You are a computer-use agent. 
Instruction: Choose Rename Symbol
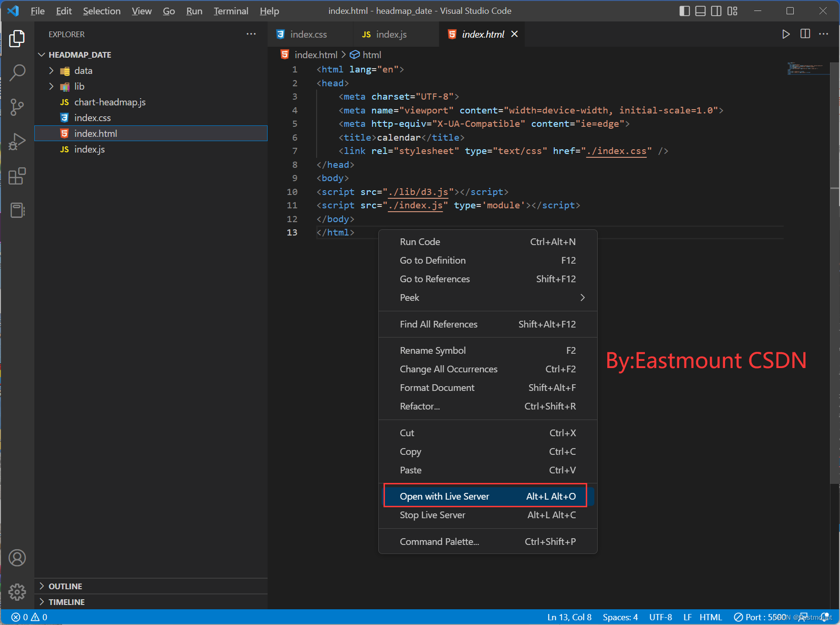point(488,350)
